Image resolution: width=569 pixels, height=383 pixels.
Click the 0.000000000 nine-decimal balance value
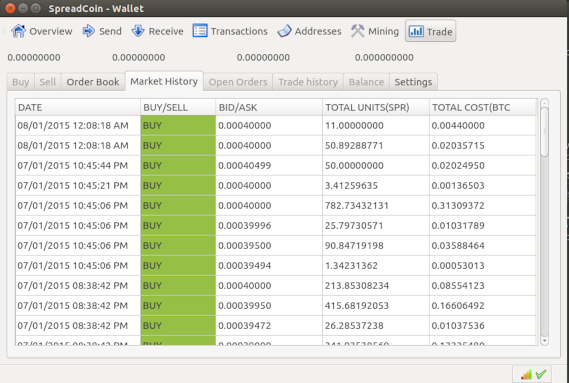pos(384,57)
